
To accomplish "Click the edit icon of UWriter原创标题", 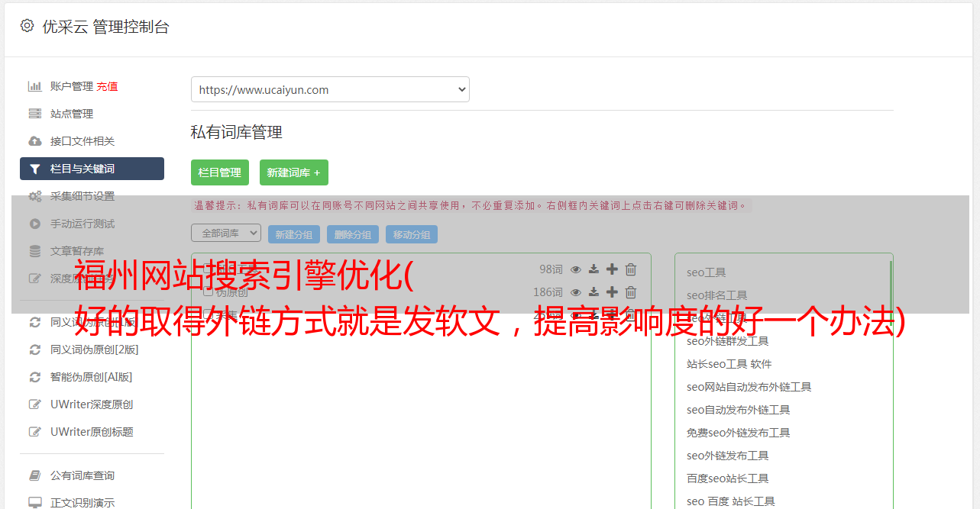I will [x=35, y=432].
